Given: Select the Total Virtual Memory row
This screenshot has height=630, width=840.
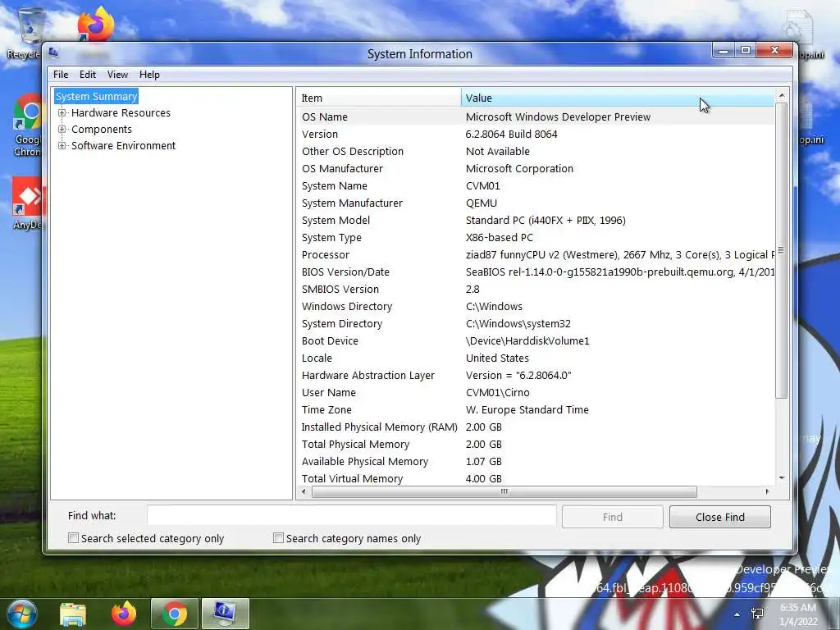Looking at the screenshot, I should [x=536, y=478].
